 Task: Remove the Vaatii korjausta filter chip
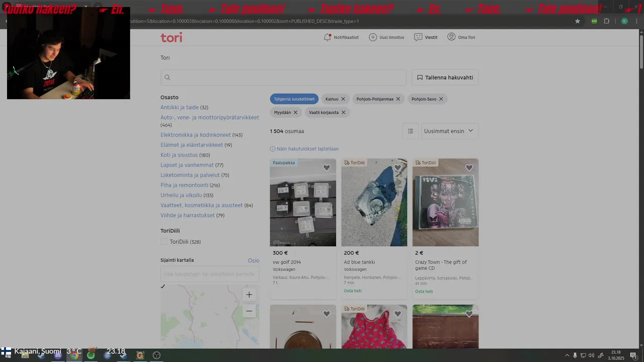tap(343, 112)
